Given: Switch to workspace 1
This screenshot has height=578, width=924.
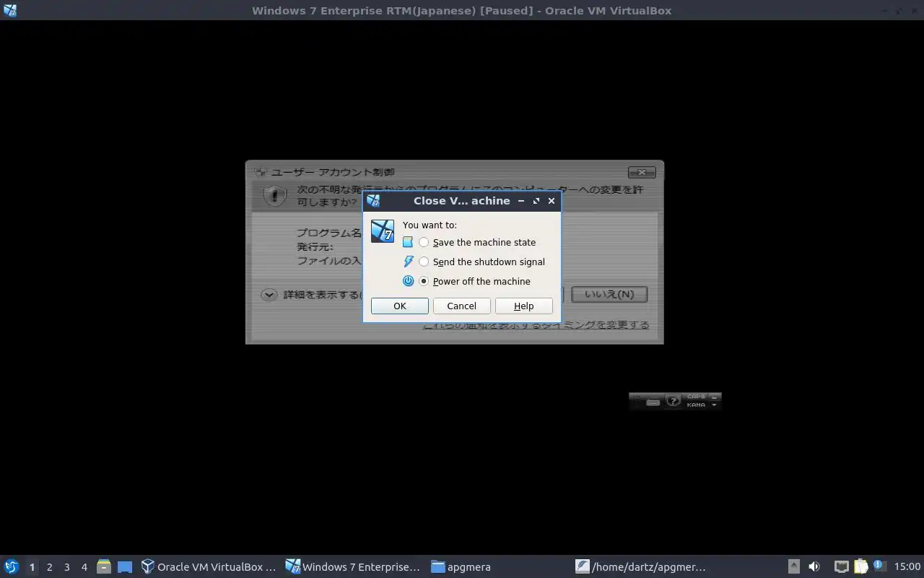Looking at the screenshot, I should (32, 567).
